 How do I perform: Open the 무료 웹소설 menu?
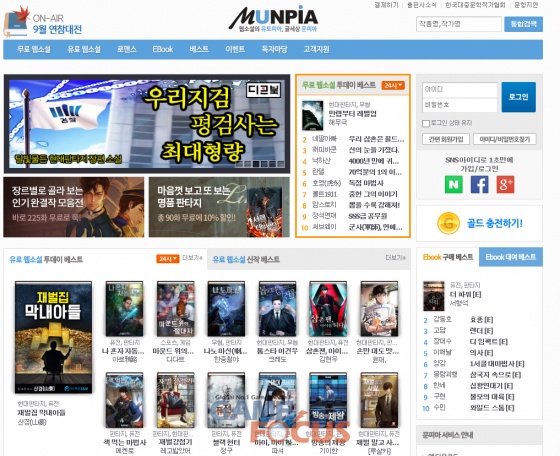pos(34,49)
